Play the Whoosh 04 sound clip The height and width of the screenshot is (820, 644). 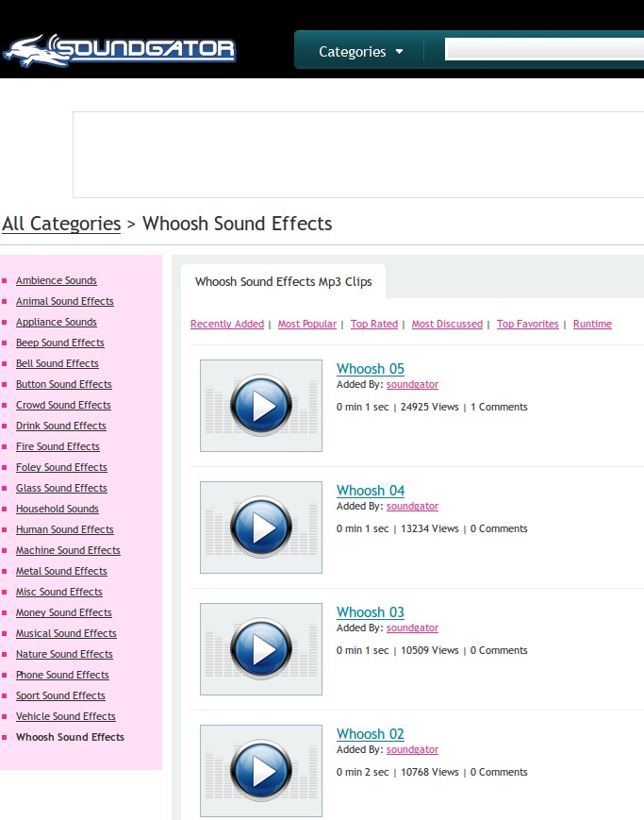click(261, 527)
